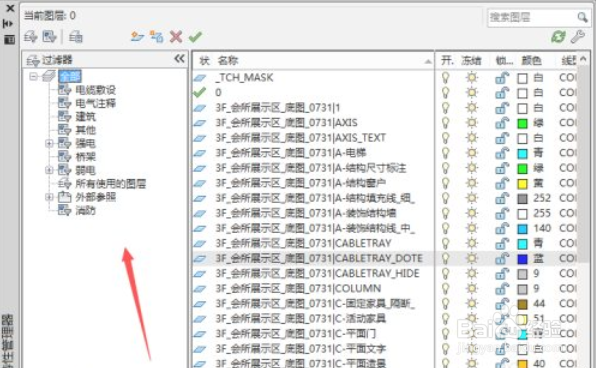Click the 颜色 column header
596x368 pixels.
[x=531, y=60]
